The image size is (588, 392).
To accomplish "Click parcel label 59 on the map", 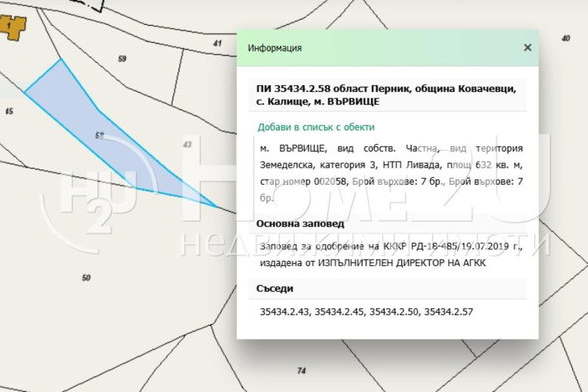I will point(122,59).
